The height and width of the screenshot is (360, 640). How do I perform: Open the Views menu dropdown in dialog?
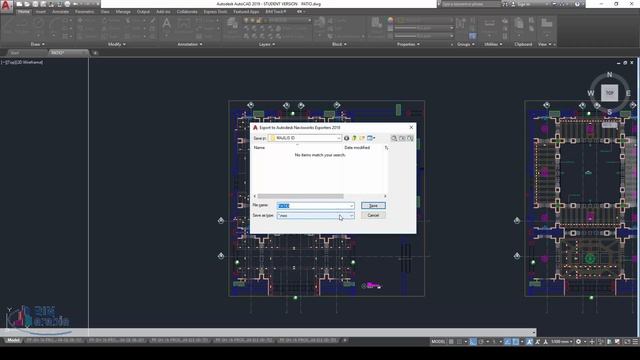coord(371,138)
